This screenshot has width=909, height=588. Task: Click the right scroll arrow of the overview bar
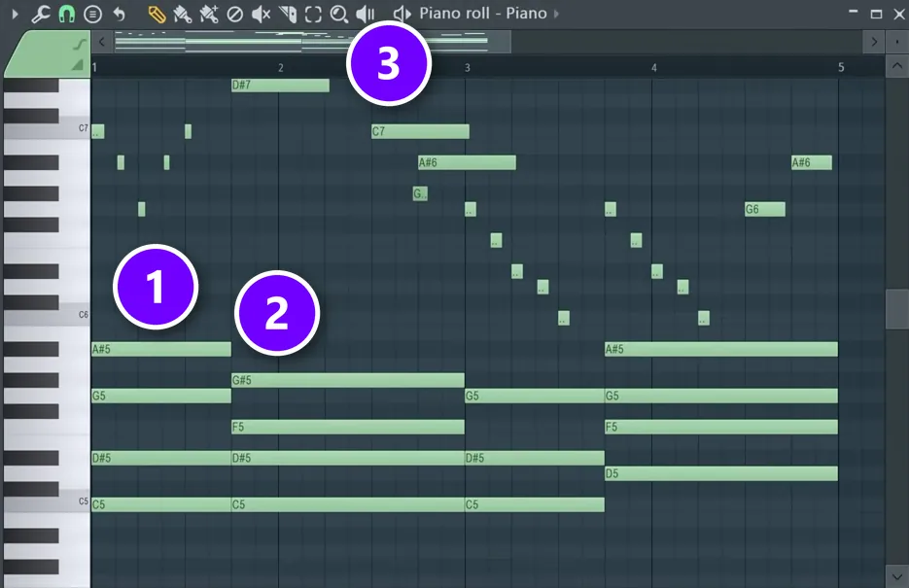874,42
